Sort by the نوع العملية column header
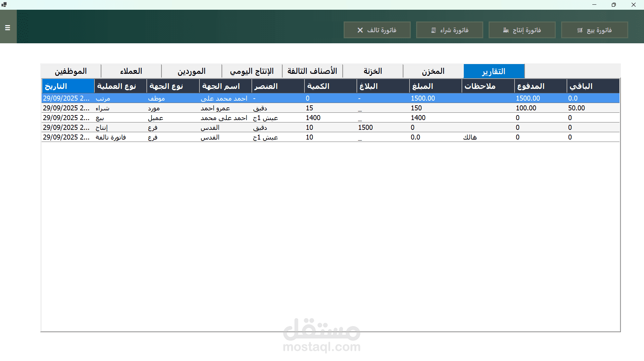This screenshot has height=361, width=644. tap(121, 86)
